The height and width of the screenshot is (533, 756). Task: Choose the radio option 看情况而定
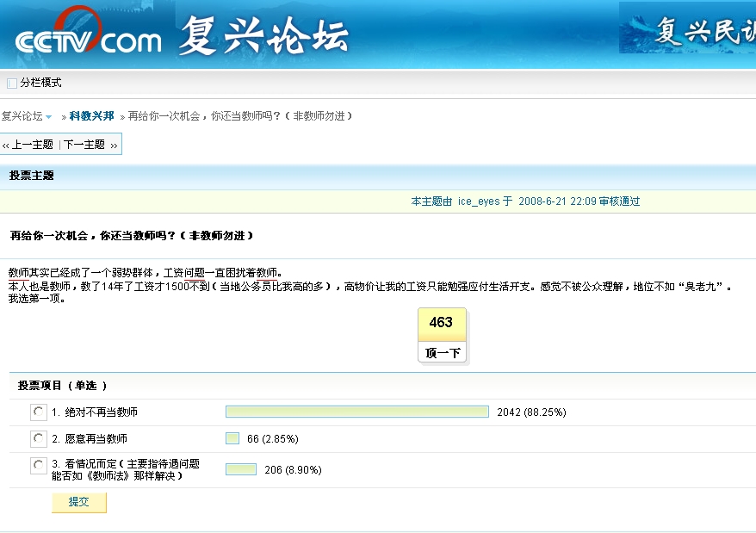[x=39, y=466]
